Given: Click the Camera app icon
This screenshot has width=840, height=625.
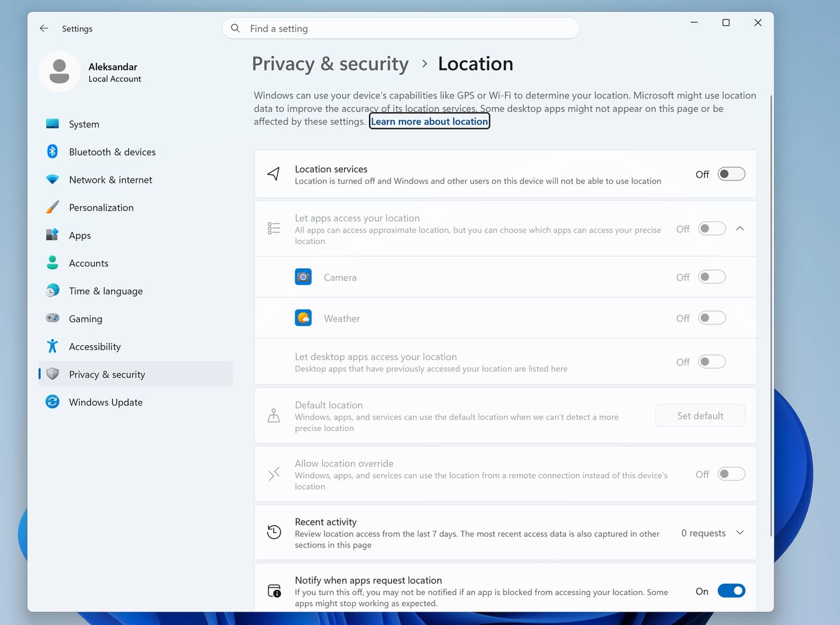Looking at the screenshot, I should point(303,277).
